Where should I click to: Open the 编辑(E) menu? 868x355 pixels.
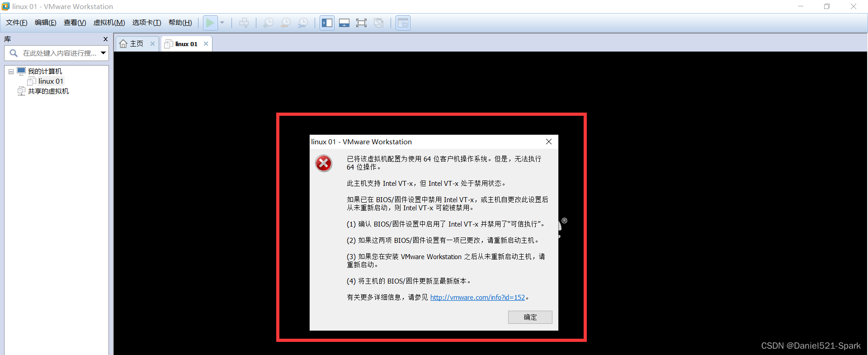[46, 23]
